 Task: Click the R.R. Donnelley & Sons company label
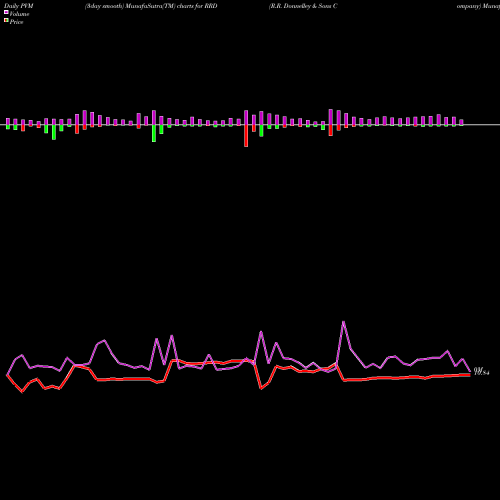click(x=303, y=6)
